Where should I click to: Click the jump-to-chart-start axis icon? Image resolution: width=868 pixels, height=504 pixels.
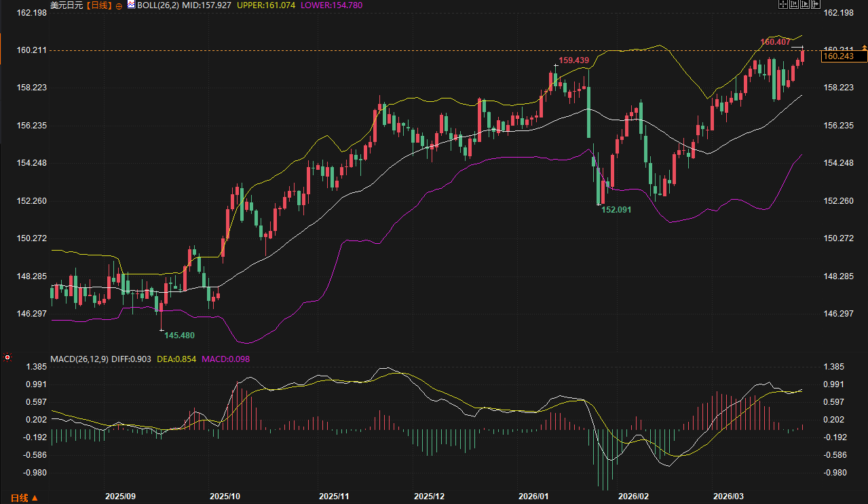click(793, 4)
